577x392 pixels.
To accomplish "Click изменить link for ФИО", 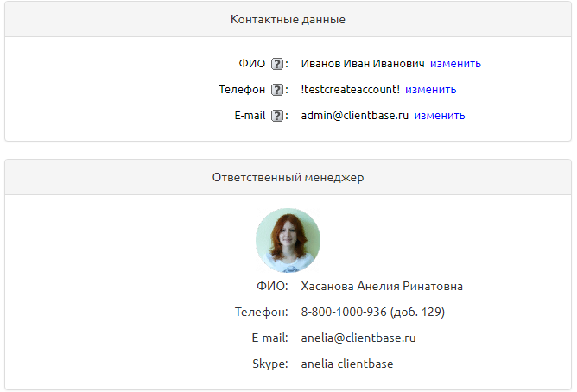I will pos(455,63).
